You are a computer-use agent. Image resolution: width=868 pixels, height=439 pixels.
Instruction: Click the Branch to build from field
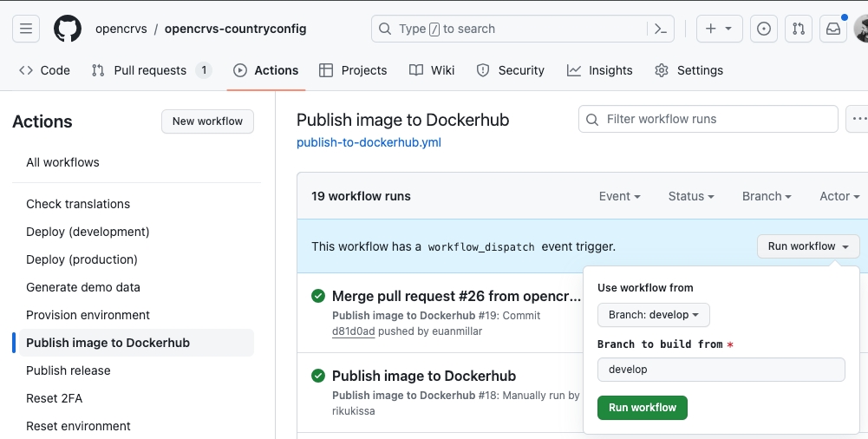(x=721, y=370)
